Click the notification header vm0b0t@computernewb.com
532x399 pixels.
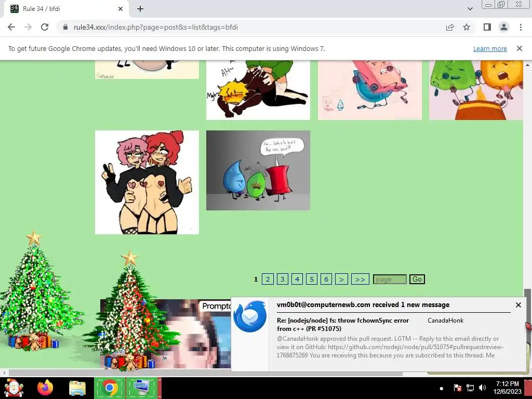pyautogui.click(x=363, y=304)
